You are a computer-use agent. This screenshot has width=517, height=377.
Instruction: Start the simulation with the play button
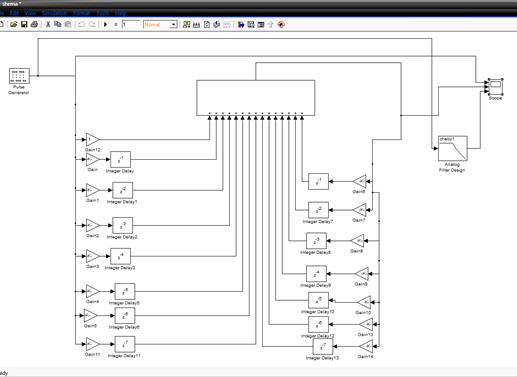[x=106, y=24]
